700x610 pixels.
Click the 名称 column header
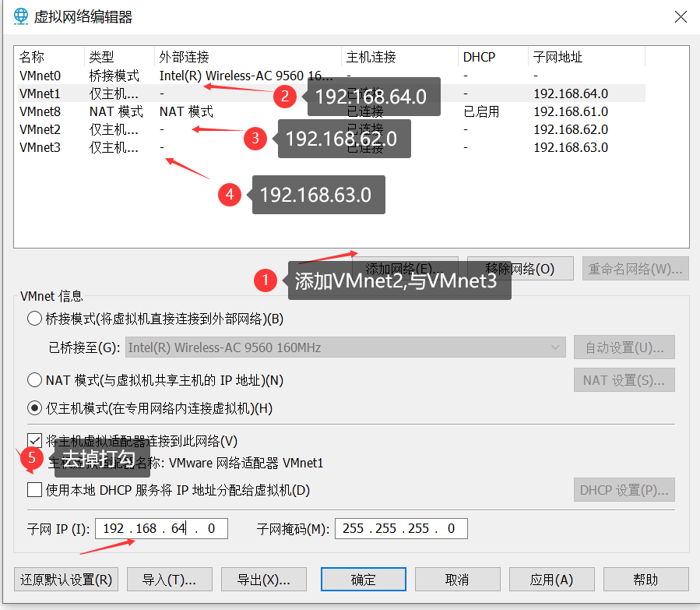click(50, 57)
